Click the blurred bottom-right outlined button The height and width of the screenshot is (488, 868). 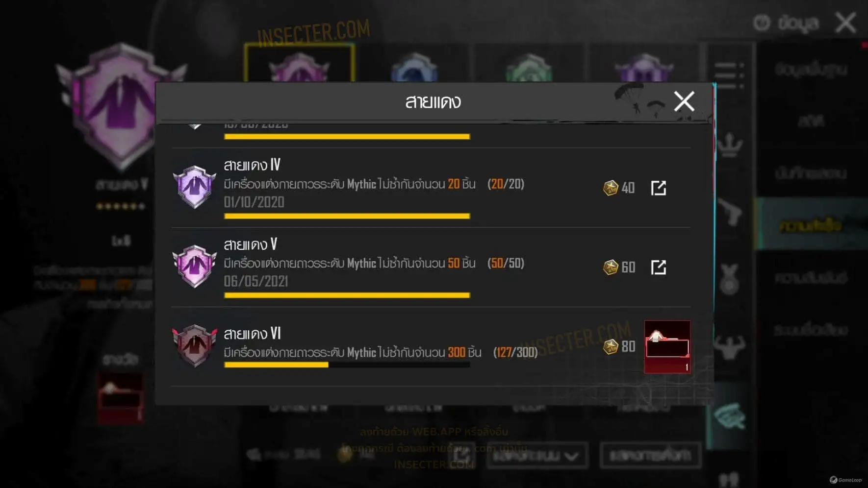point(650,455)
